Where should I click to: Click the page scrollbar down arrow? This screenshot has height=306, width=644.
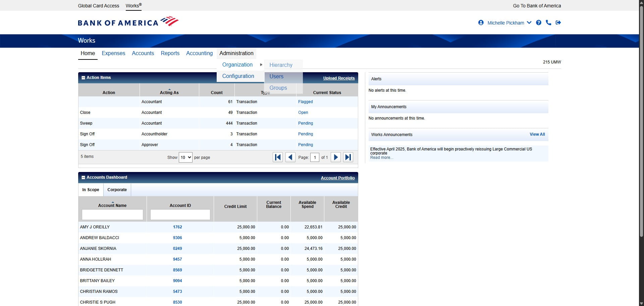[641, 303]
